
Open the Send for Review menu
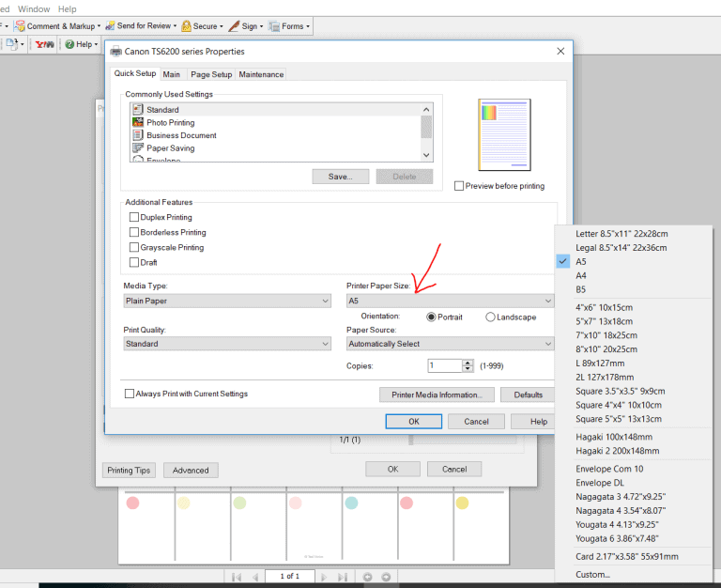(x=141, y=25)
